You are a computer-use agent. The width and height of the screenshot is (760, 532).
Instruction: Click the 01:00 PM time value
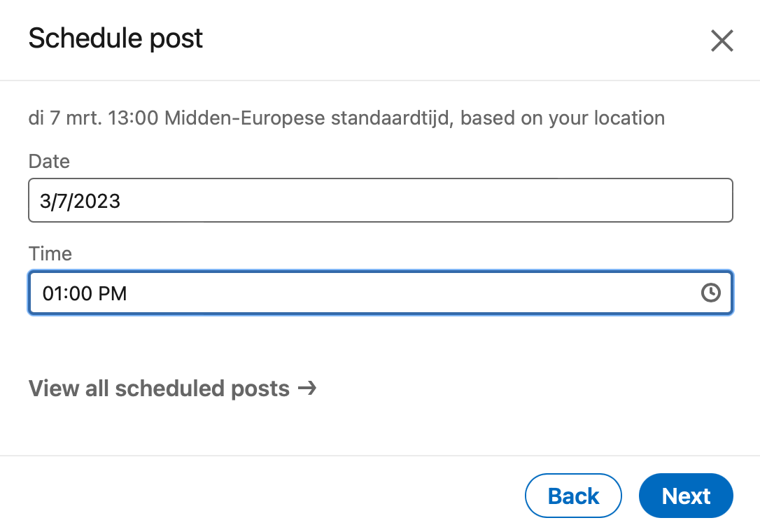point(85,293)
